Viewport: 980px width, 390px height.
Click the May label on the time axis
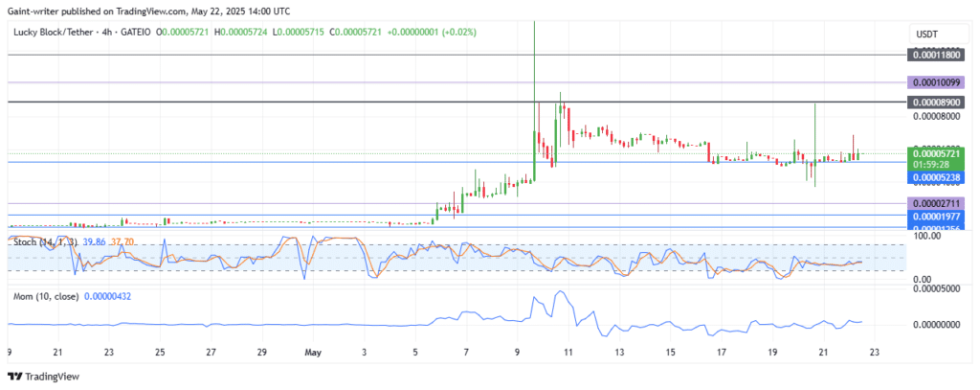(x=314, y=353)
